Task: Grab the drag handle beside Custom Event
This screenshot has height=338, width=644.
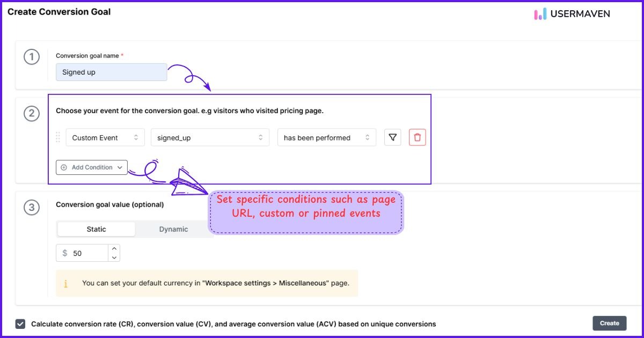Action: click(x=58, y=137)
